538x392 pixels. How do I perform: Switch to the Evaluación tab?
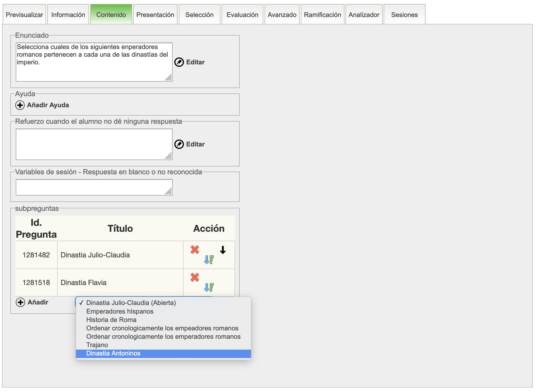pyautogui.click(x=242, y=15)
